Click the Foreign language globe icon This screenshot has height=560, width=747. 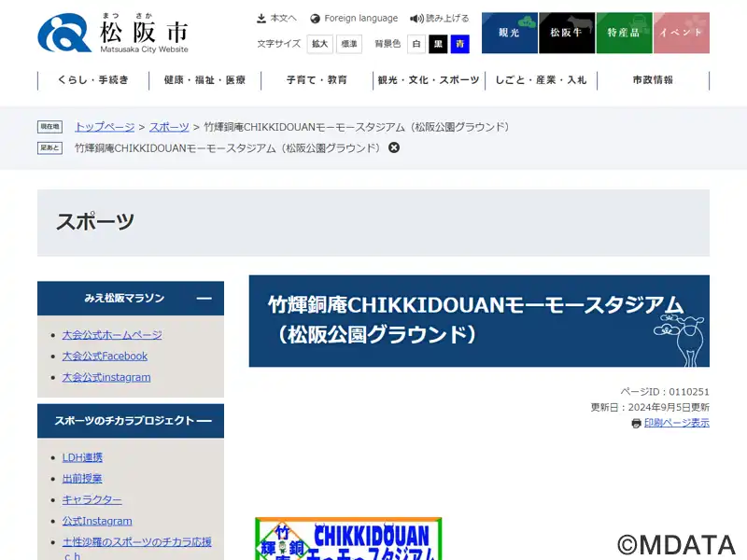(315, 19)
